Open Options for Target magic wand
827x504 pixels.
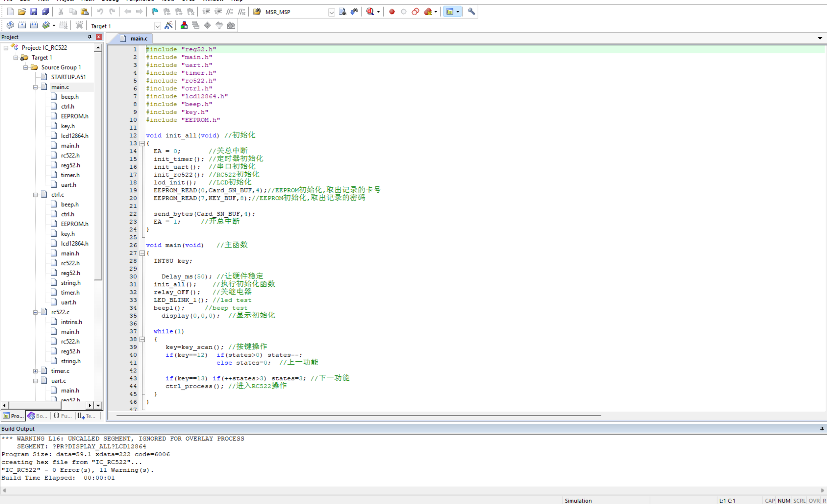pyautogui.click(x=169, y=25)
